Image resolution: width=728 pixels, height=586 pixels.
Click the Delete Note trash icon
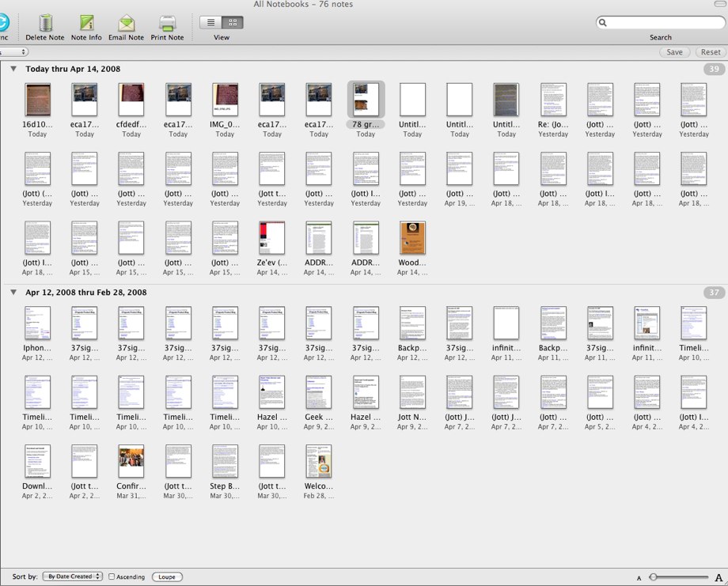(45, 22)
